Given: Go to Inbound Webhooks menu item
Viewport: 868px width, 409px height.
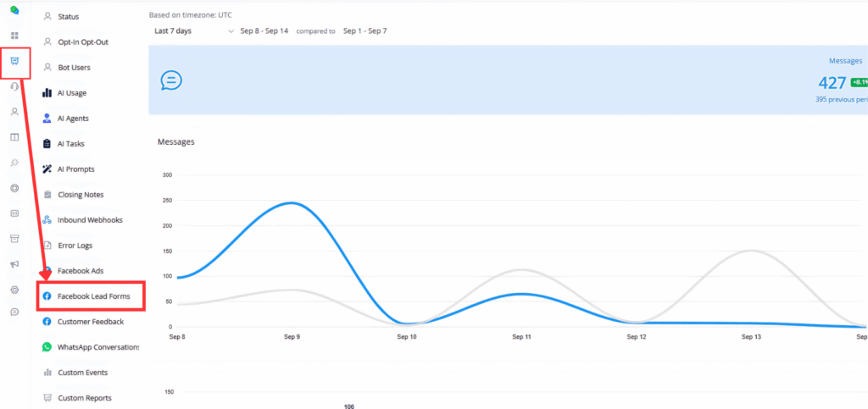Looking at the screenshot, I should [x=90, y=220].
